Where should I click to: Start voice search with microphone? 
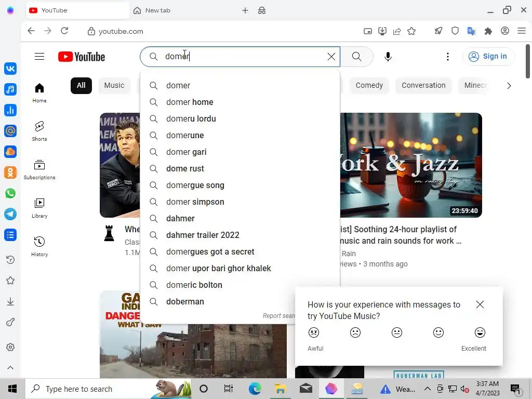pyautogui.click(x=388, y=57)
